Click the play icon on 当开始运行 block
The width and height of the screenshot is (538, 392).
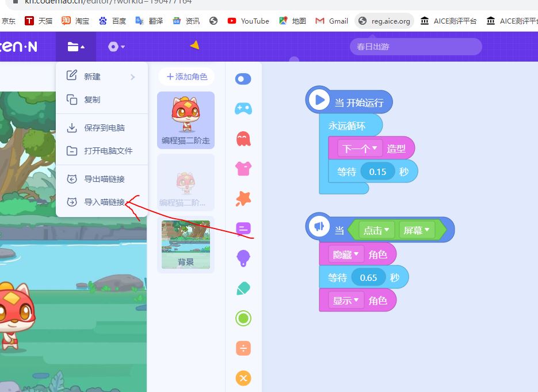(319, 100)
